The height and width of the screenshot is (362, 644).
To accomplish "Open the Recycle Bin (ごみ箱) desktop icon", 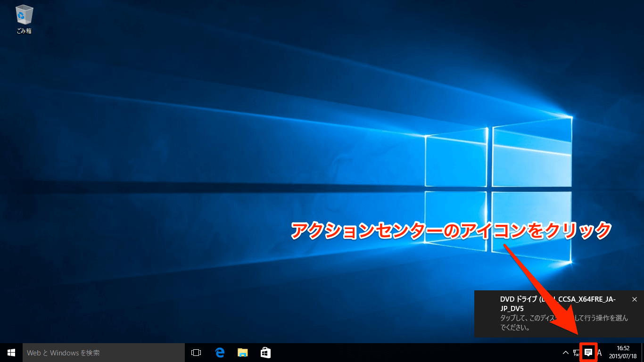I will click(24, 20).
